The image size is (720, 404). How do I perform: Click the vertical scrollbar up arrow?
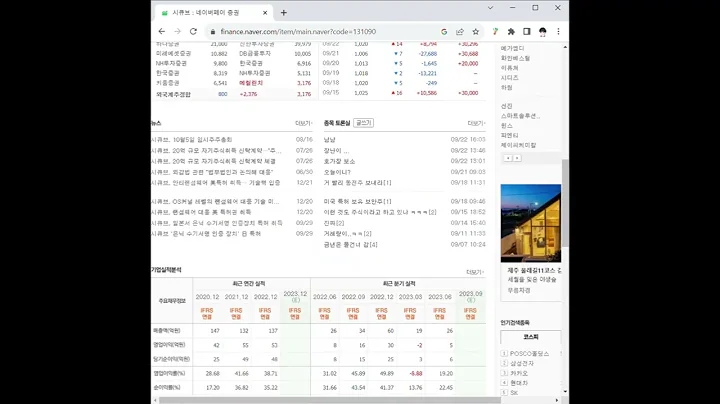[565, 47]
